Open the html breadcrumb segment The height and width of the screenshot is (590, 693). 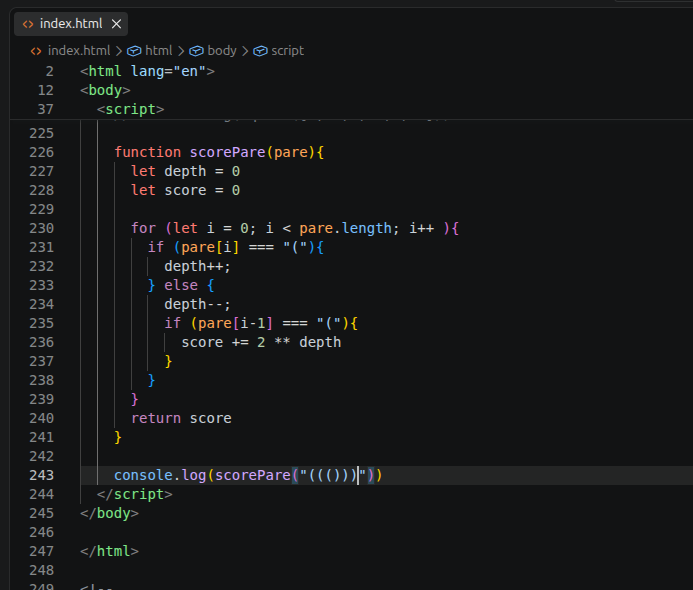pyautogui.click(x=159, y=51)
